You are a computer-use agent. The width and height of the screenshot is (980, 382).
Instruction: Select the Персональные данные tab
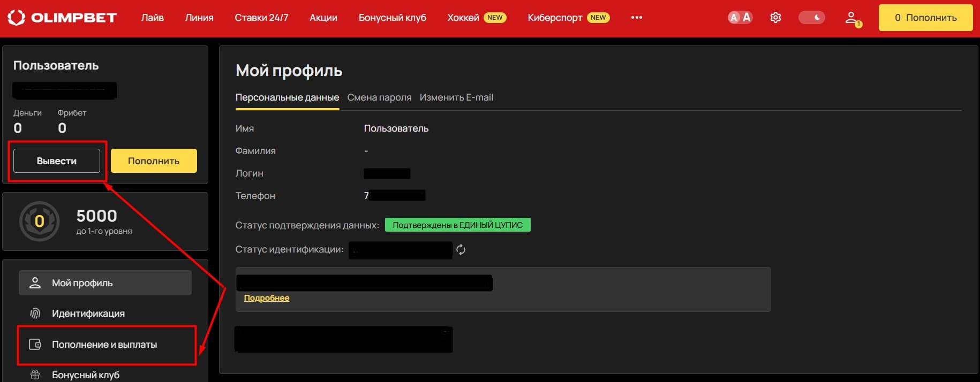[x=287, y=97]
